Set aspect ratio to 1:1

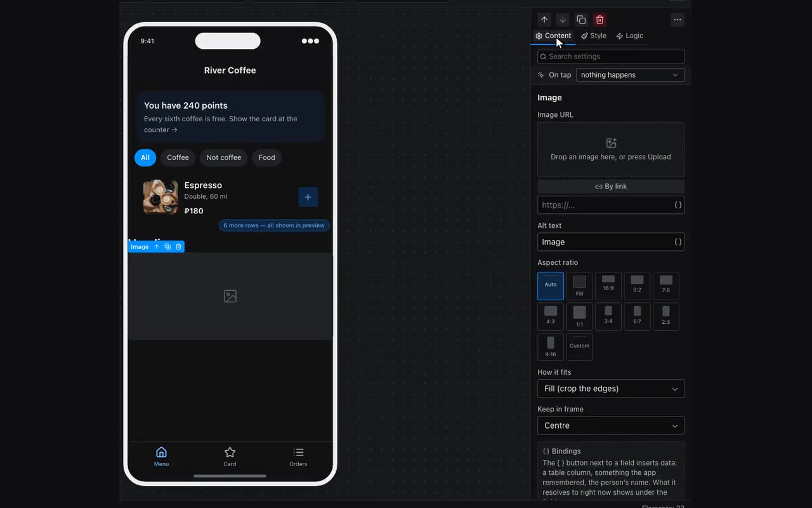click(x=579, y=316)
